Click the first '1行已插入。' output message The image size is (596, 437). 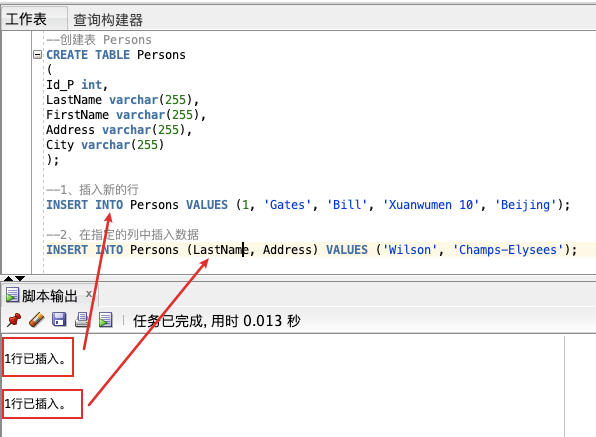click(x=35, y=358)
